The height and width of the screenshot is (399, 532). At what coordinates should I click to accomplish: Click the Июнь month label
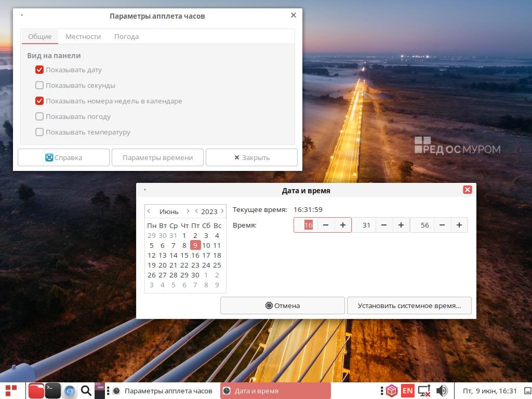pyautogui.click(x=169, y=211)
